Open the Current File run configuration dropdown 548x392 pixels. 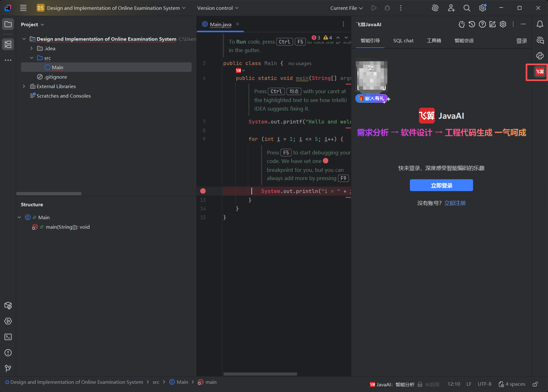tap(347, 8)
